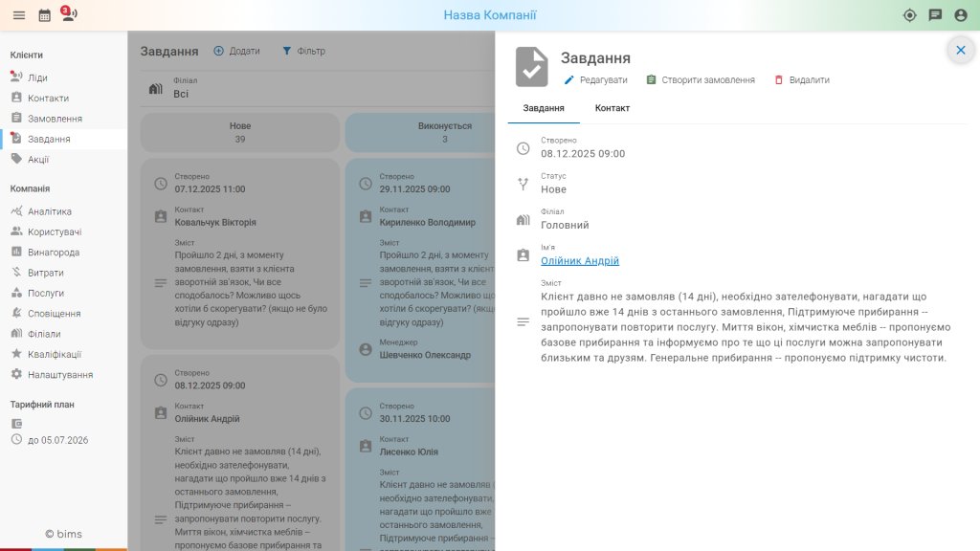Open leads notifications icon with badge
This screenshot has width=980, height=551.
[69, 13]
